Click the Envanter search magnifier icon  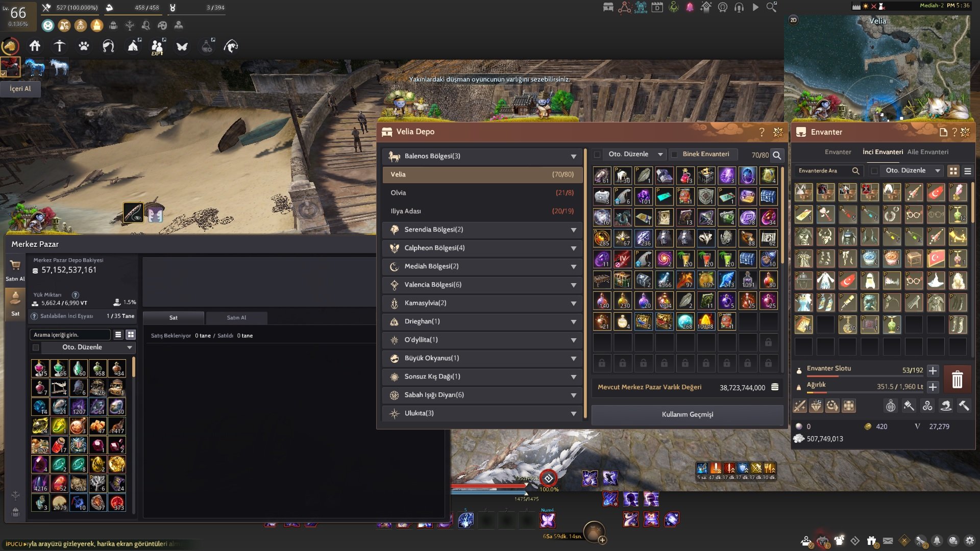[856, 171]
